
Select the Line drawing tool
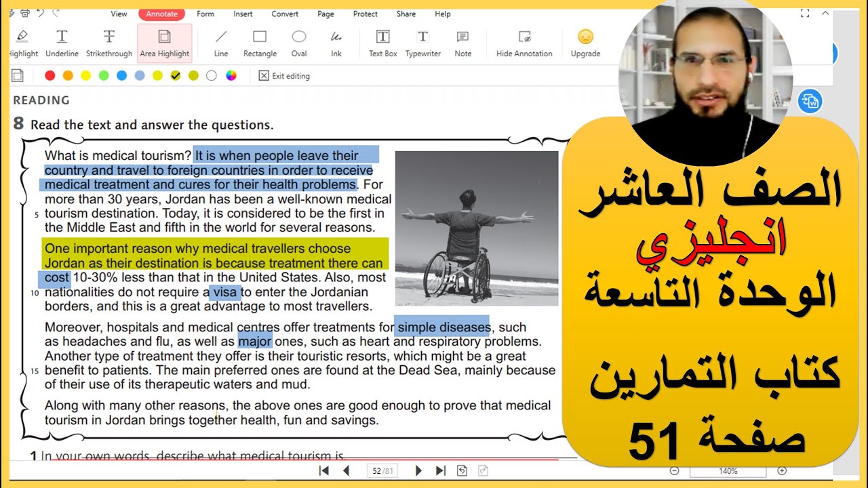pyautogui.click(x=221, y=43)
